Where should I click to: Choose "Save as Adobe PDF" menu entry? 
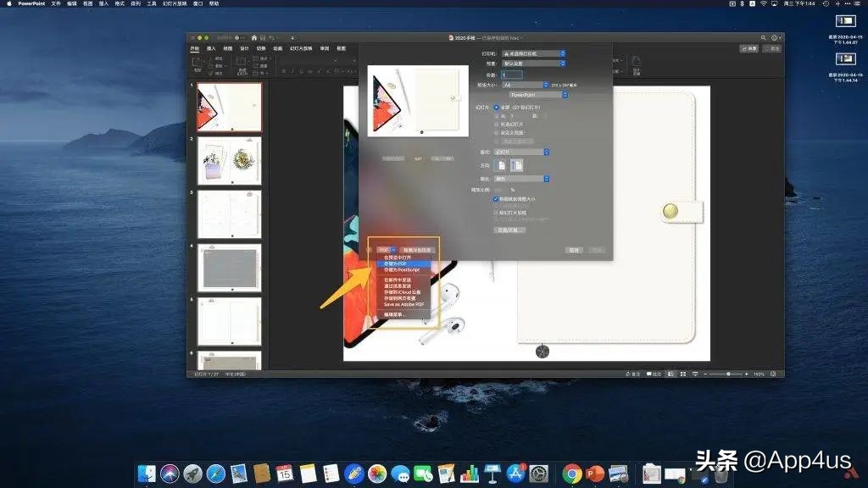403,303
